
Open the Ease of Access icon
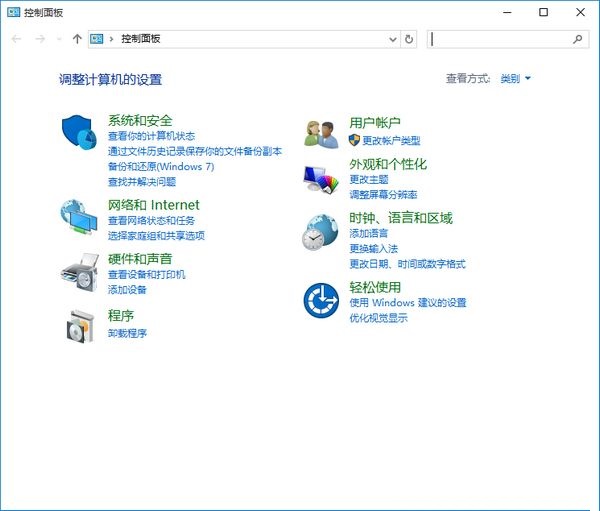coord(321,299)
